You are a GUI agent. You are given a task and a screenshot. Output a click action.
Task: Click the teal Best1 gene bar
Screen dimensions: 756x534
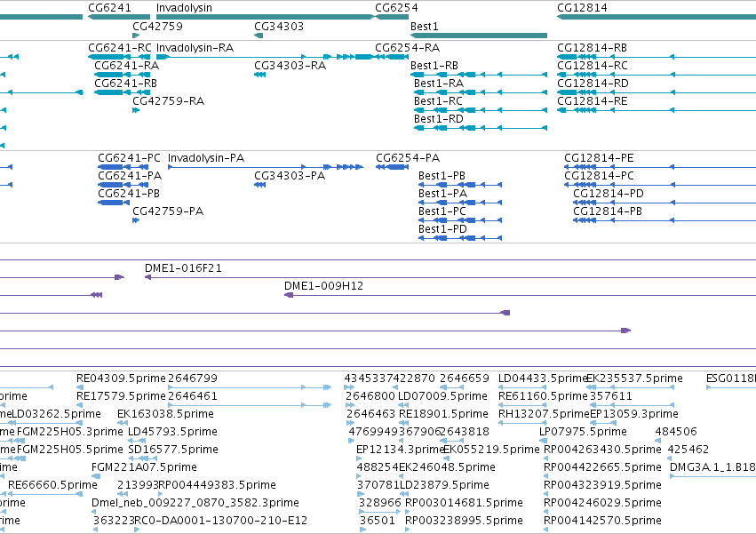479,36
